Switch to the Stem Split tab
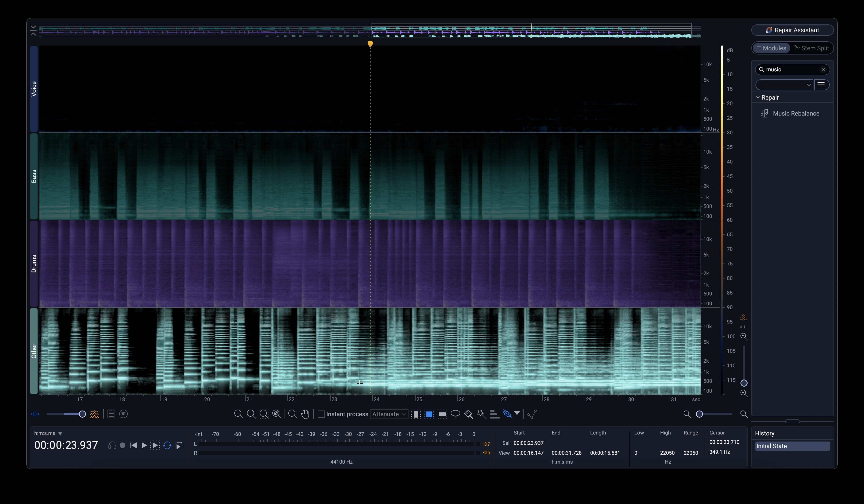The width and height of the screenshot is (864, 504). [811, 48]
